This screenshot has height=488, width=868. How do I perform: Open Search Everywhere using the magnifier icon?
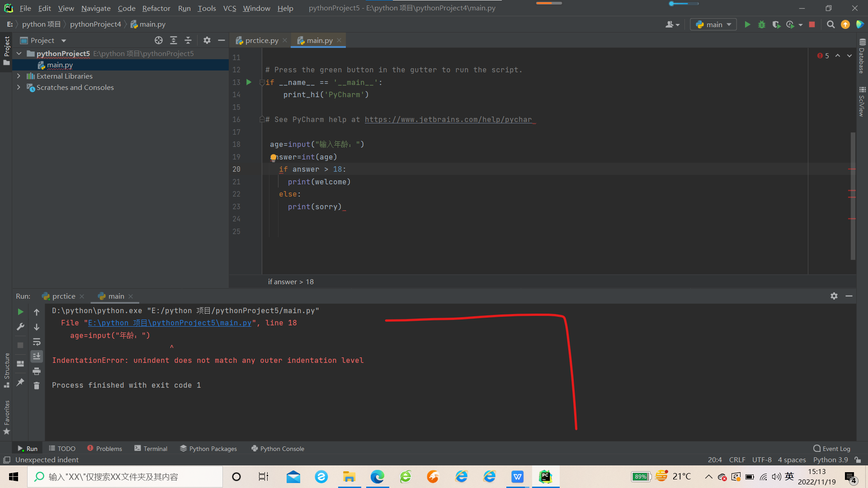(830, 24)
